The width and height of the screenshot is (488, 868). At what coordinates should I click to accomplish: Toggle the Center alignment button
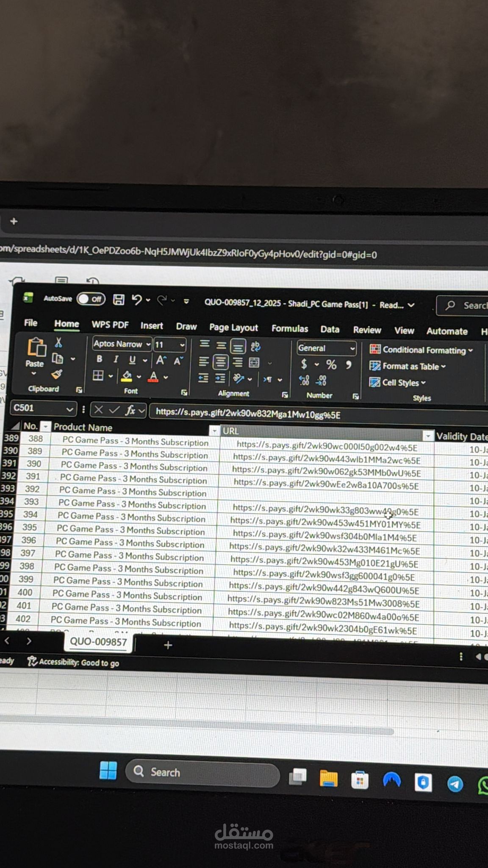click(x=220, y=362)
